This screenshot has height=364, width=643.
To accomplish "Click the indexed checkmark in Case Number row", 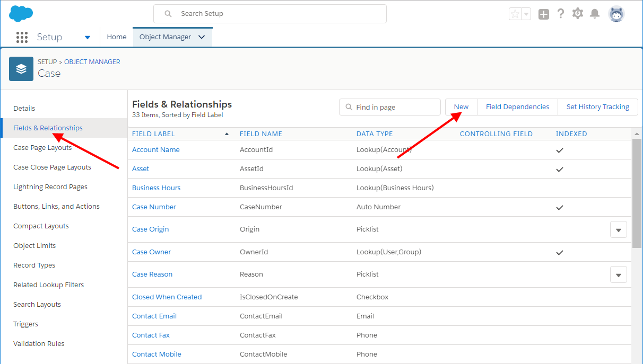I will 559,208.
